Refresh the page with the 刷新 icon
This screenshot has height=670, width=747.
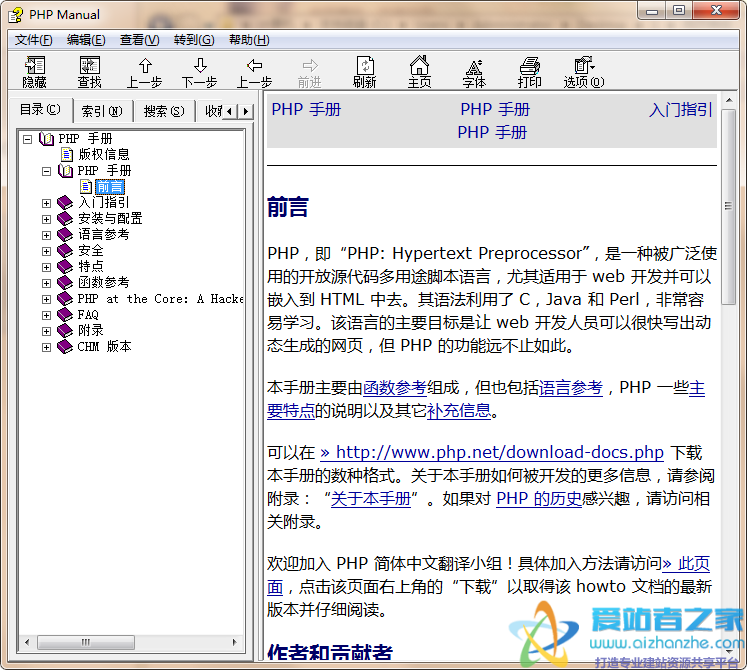coord(365,71)
